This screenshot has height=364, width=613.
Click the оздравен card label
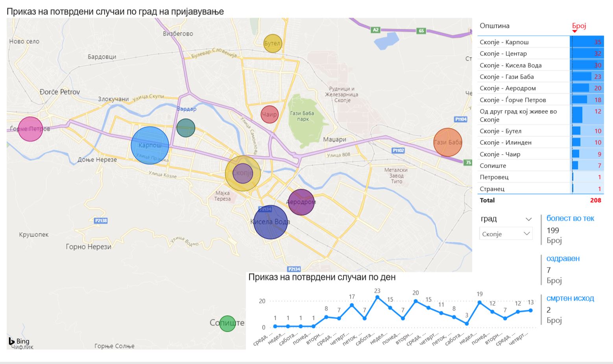pos(563,259)
